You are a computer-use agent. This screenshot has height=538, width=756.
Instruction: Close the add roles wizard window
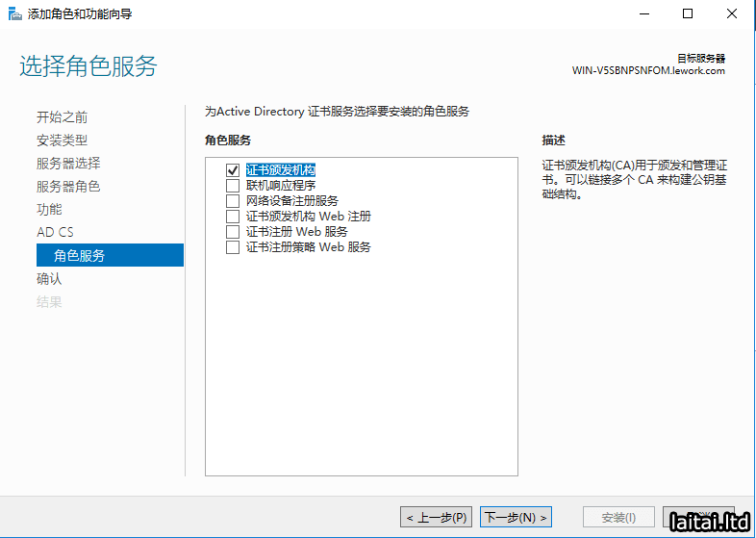tap(732, 14)
